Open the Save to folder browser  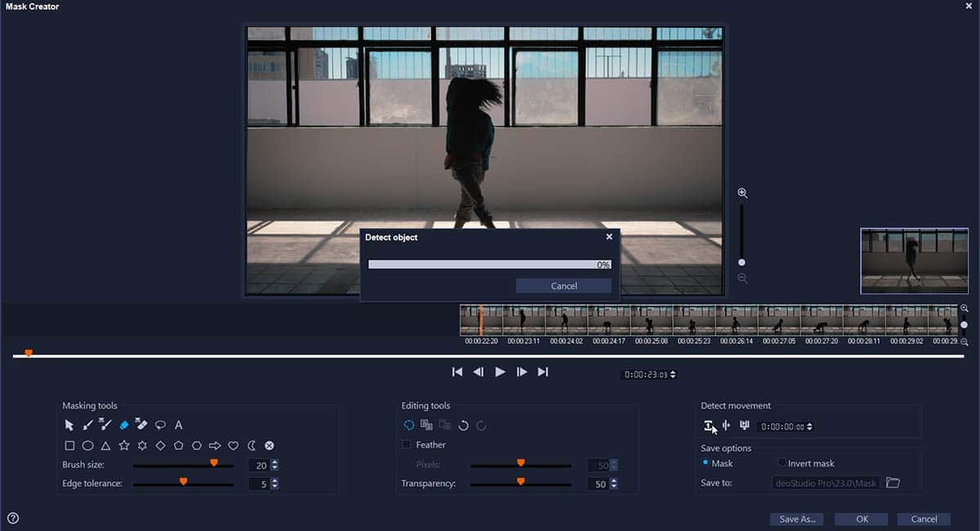893,483
